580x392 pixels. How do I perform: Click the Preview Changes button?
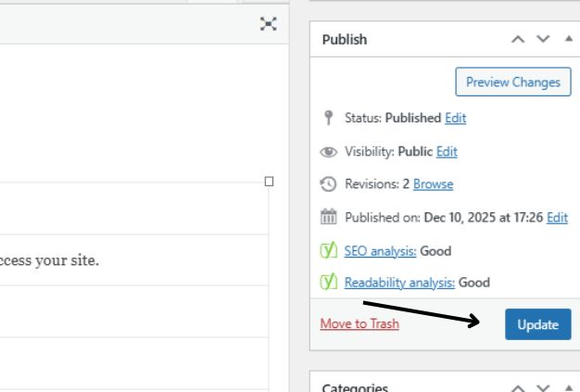point(512,82)
